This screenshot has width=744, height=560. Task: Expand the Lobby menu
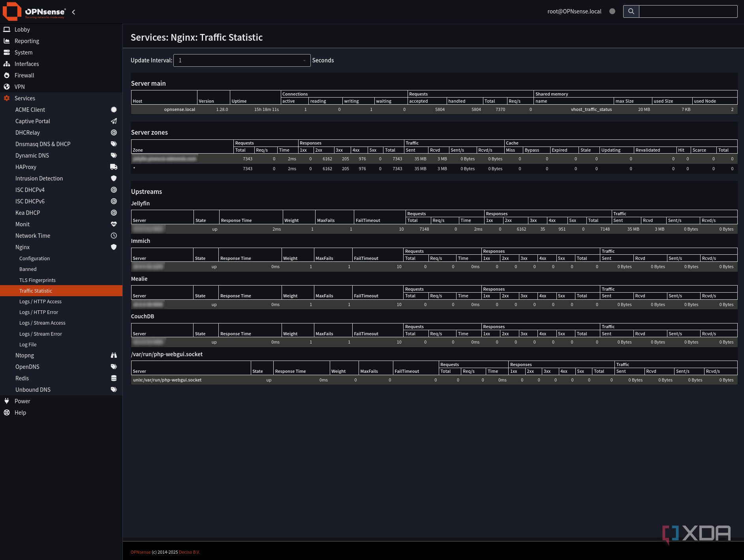[x=61, y=29]
